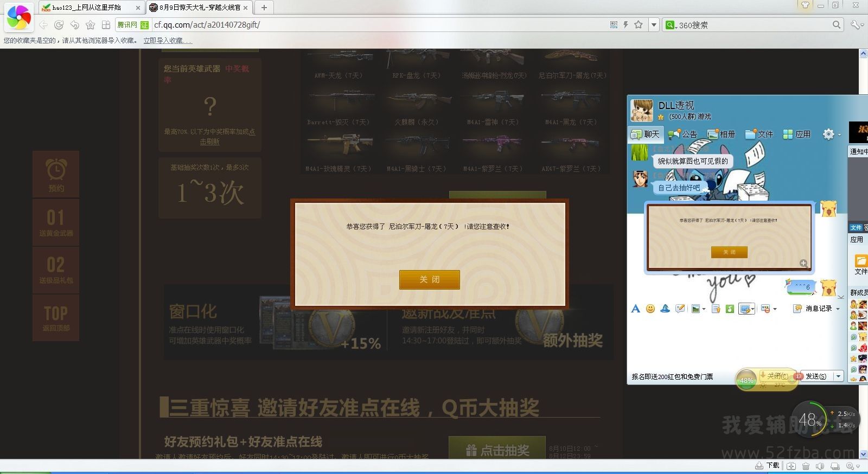Click the 360 browser colorful logo

pos(18,17)
